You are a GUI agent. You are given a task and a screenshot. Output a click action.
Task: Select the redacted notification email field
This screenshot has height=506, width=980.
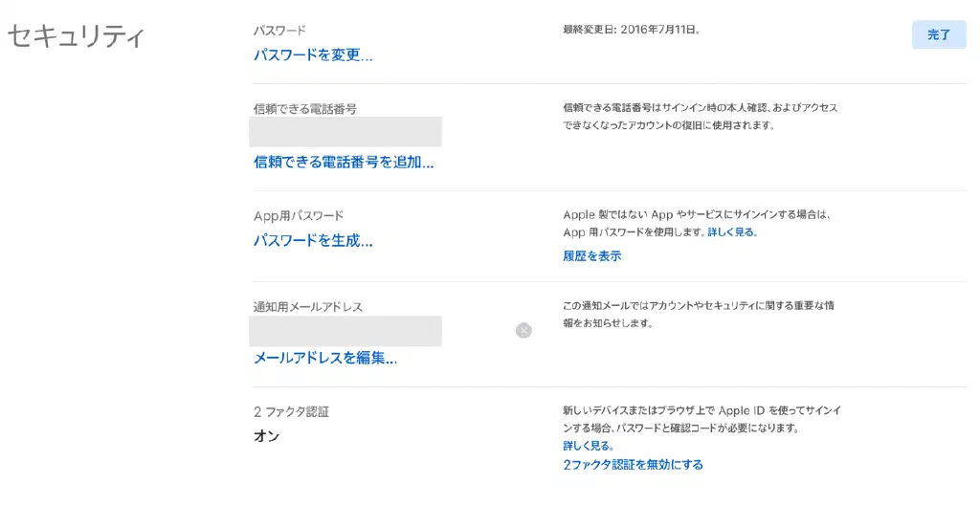click(345, 331)
